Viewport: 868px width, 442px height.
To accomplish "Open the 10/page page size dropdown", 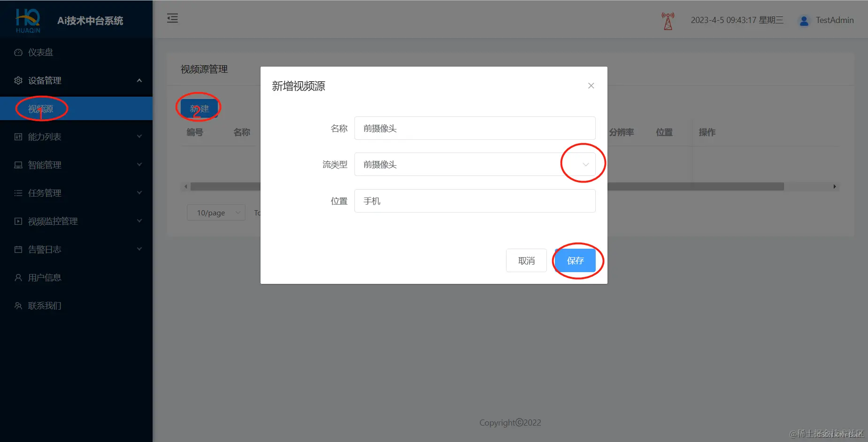I will (x=216, y=213).
